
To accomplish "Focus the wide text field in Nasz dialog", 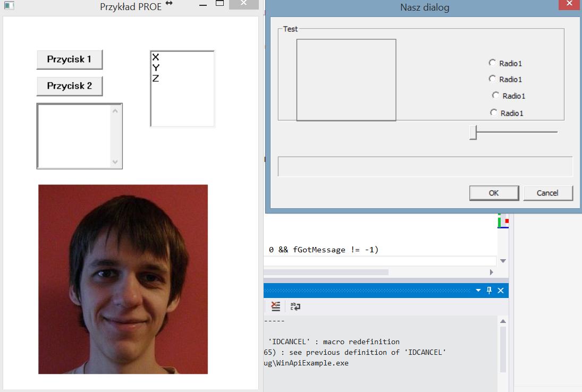I will 425,166.
